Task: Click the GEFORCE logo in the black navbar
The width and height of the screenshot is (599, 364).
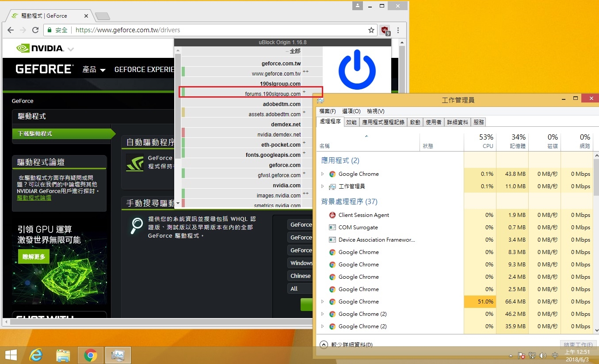Action: click(44, 69)
